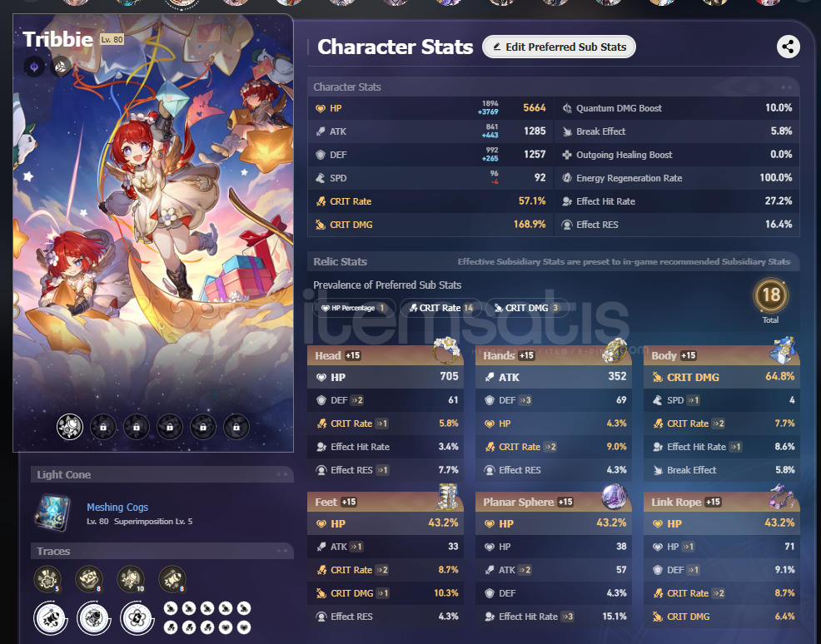Select the Feet relic boots icon
The width and height of the screenshot is (821, 644).
coord(446,497)
